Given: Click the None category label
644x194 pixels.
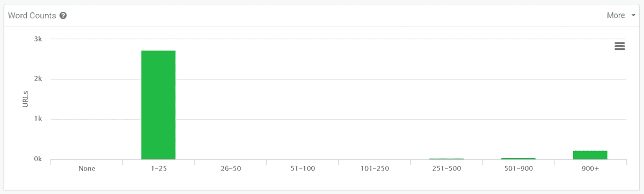Looking at the screenshot, I should [x=86, y=168].
